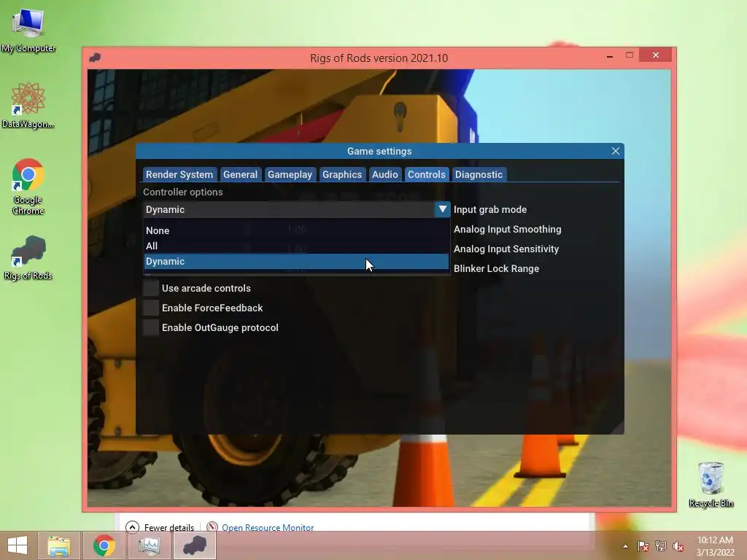Click the taskbar clock and date
This screenshot has width=747, height=560.
tap(715, 546)
